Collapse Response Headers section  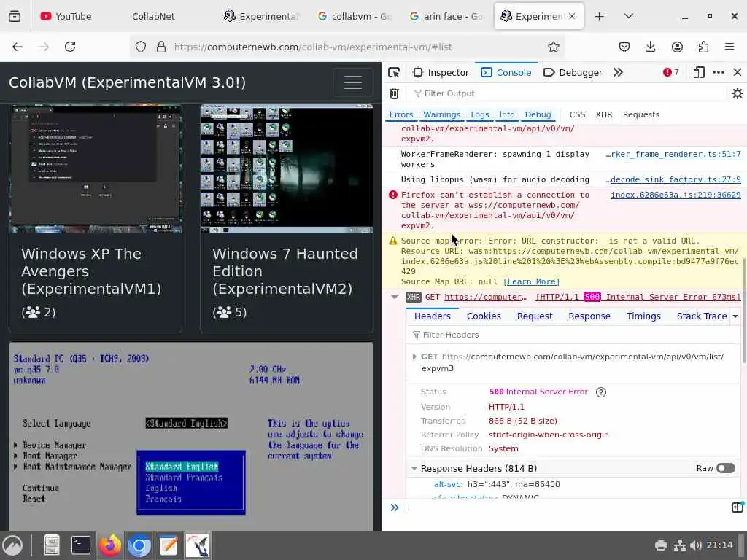click(x=414, y=469)
